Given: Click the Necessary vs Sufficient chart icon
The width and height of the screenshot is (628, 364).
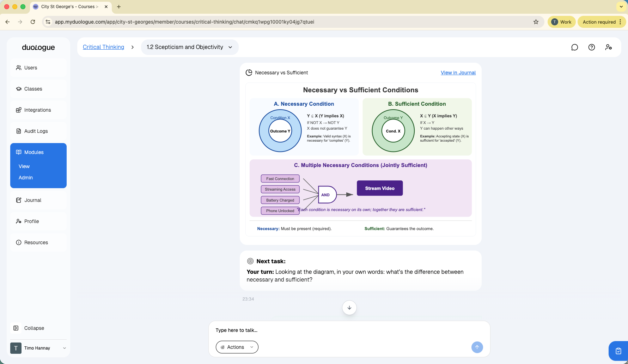Looking at the screenshot, I should [x=249, y=73].
